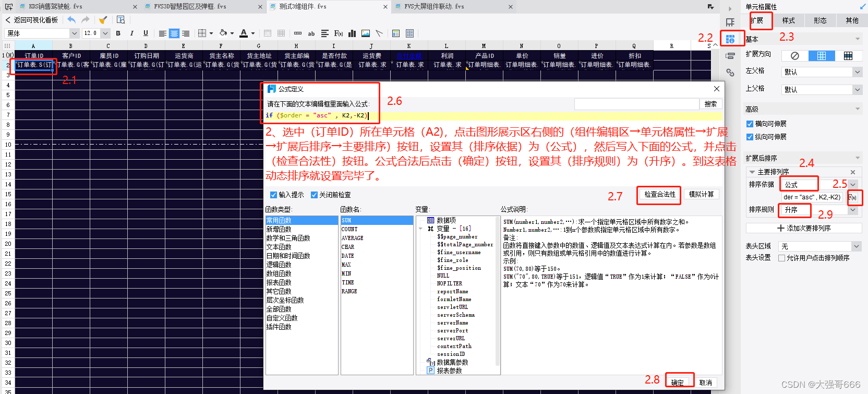Toggle underline formatting

(146, 33)
